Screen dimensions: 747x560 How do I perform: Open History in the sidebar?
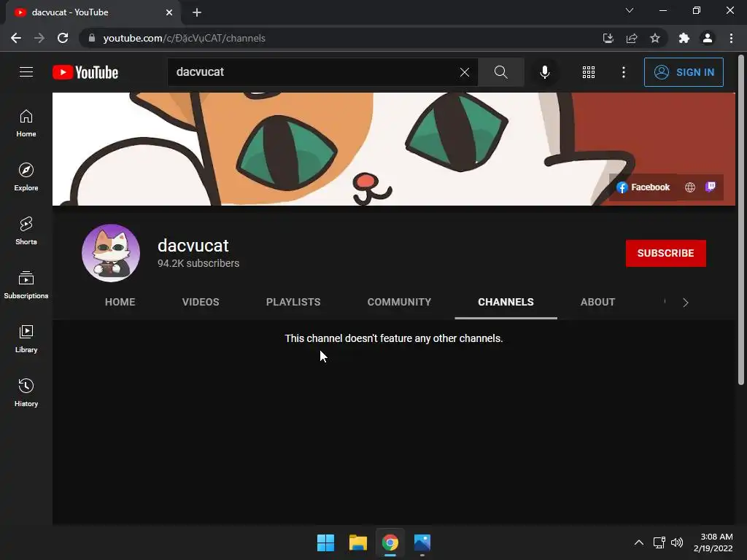(26, 393)
